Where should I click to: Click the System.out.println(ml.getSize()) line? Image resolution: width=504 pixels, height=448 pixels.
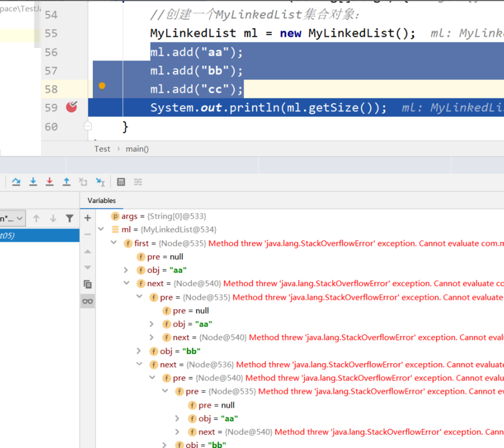tap(268, 108)
